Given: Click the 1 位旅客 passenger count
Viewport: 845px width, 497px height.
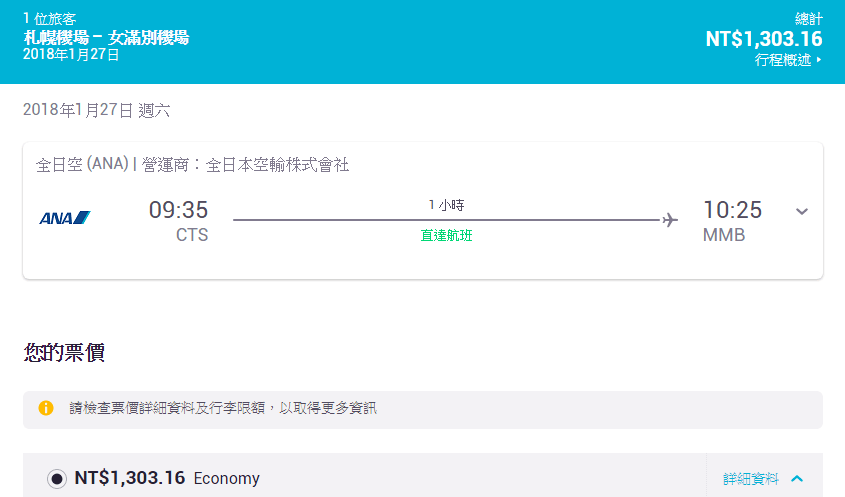Looking at the screenshot, I should click(49, 19).
